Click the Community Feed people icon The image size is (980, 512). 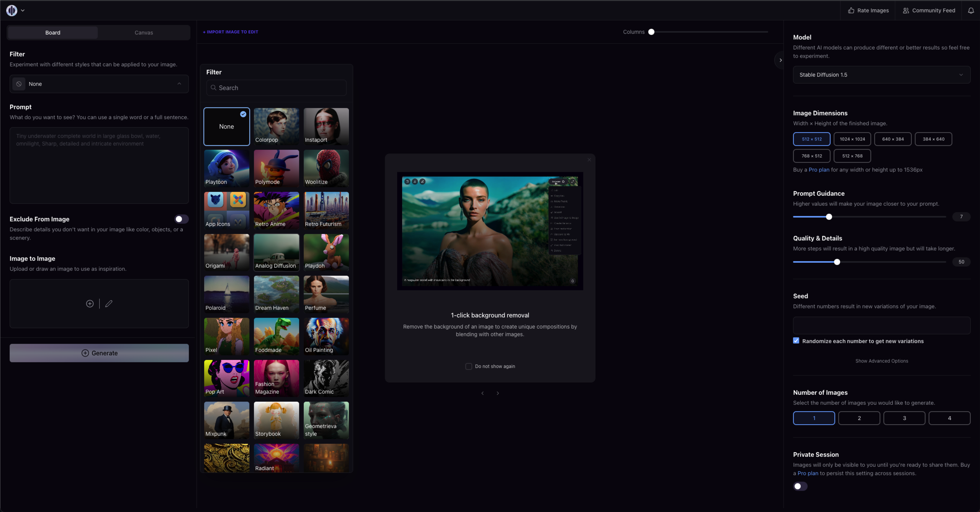pyautogui.click(x=906, y=11)
